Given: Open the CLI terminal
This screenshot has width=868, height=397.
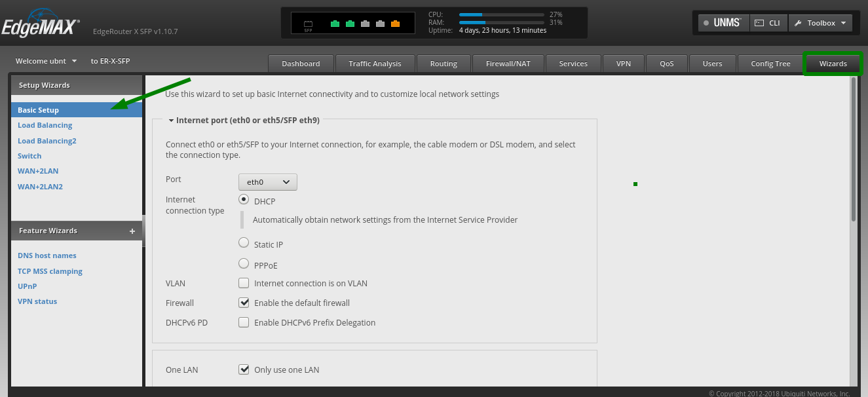Looking at the screenshot, I should (x=768, y=22).
